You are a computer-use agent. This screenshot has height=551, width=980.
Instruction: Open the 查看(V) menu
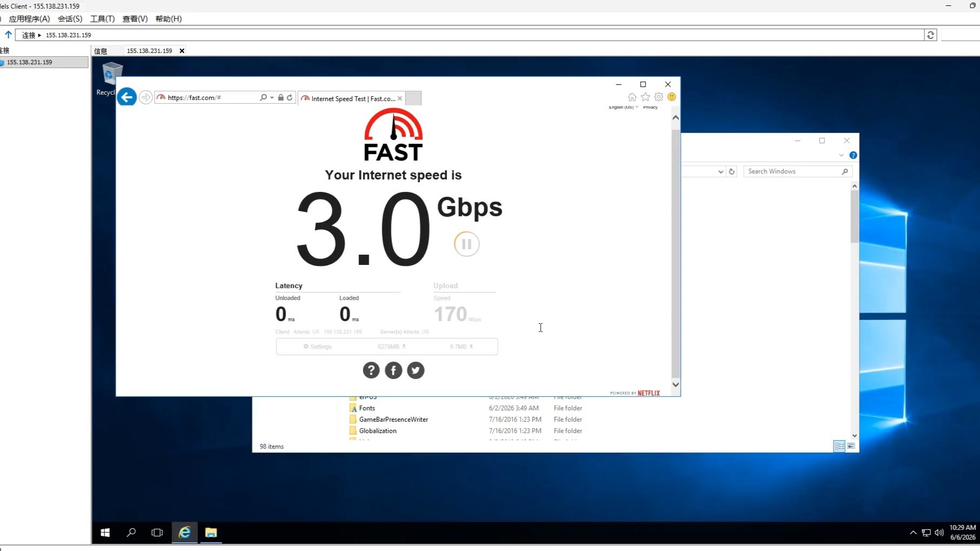point(135,19)
